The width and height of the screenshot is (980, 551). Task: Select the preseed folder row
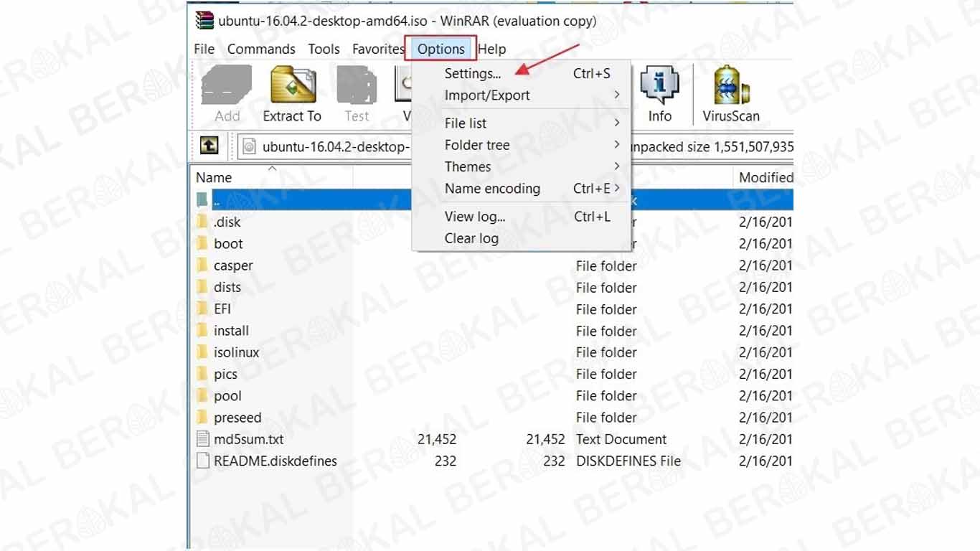click(x=492, y=418)
